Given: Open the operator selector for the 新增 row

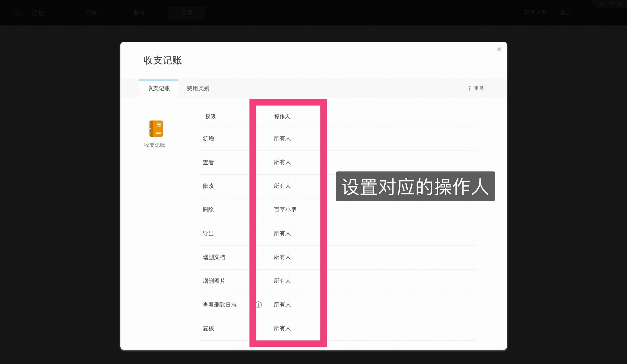Looking at the screenshot, I should [x=282, y=138].
